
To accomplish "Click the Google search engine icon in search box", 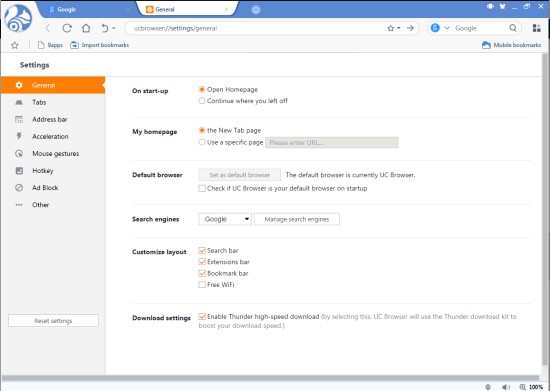I will click(435, 28).
